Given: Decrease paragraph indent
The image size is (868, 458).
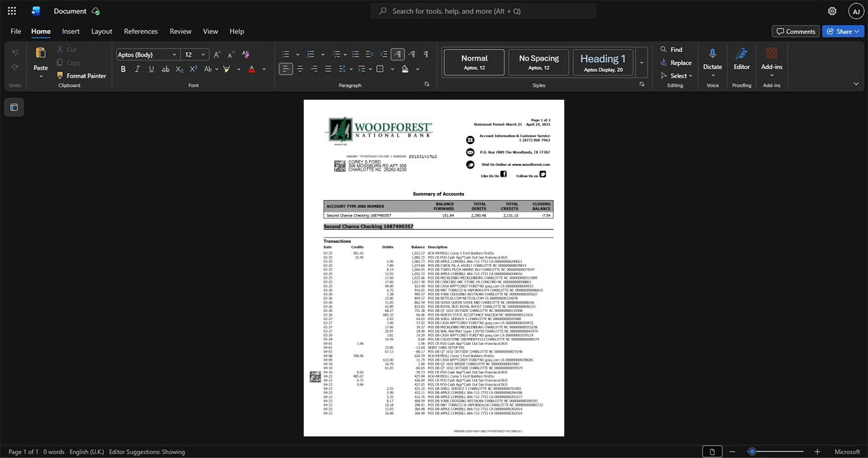Looking at the screenshot, I should click(x=369, y=55).
